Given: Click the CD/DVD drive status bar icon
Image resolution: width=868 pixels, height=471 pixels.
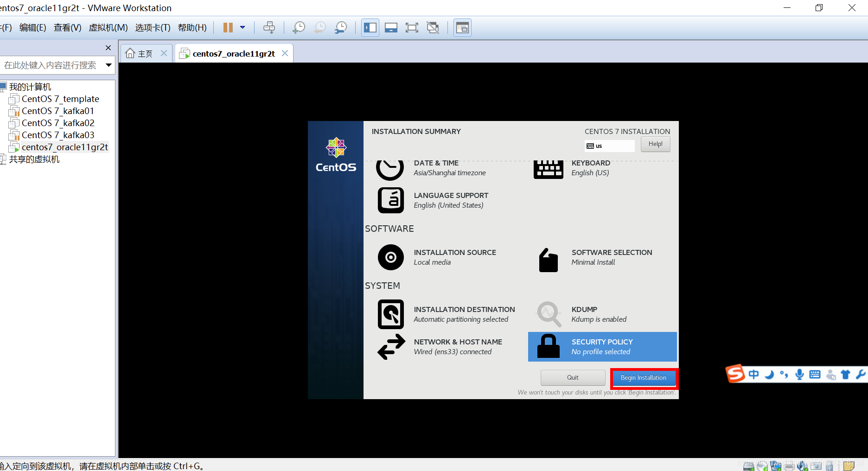Looking at the screenshot, I should [x=762, y=466].
